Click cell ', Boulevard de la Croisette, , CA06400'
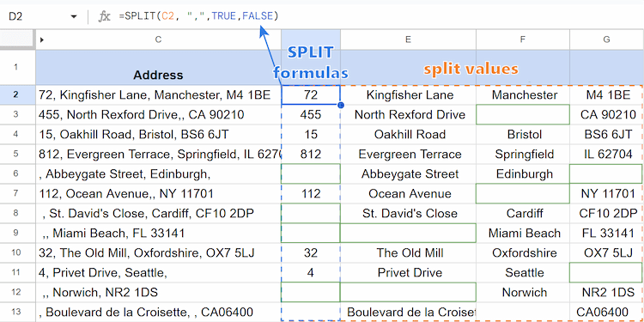This screenshot has width=644, height=322. [158, 312]
